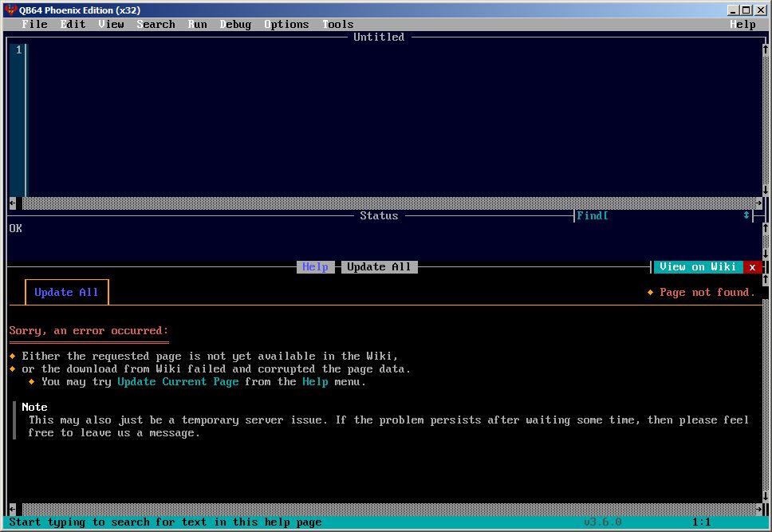Close the QB64 window
The image size is (772, 532).
(760, 10)
